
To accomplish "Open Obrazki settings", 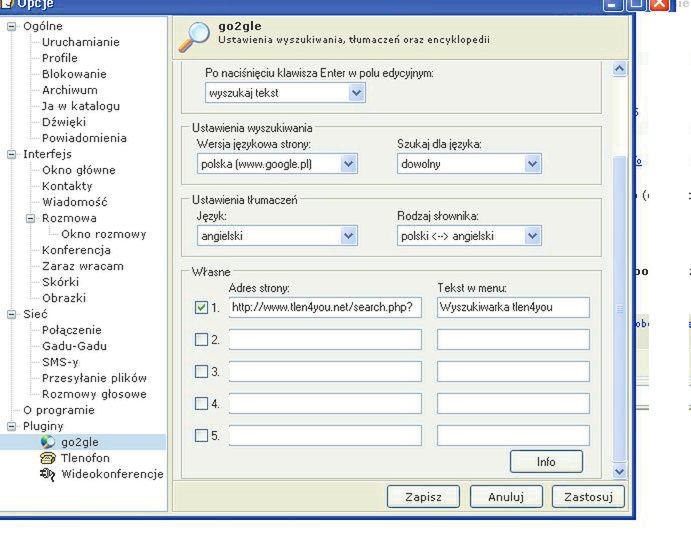I will pyautogui.click(x=64, y=298).
